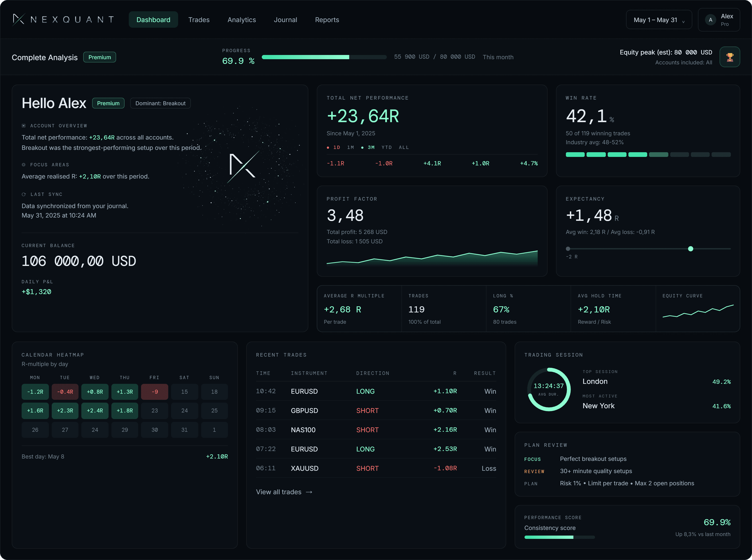Screen dimensions: 752x560
Task: Click the Alex avatar circle
Action: click(710, 20)
